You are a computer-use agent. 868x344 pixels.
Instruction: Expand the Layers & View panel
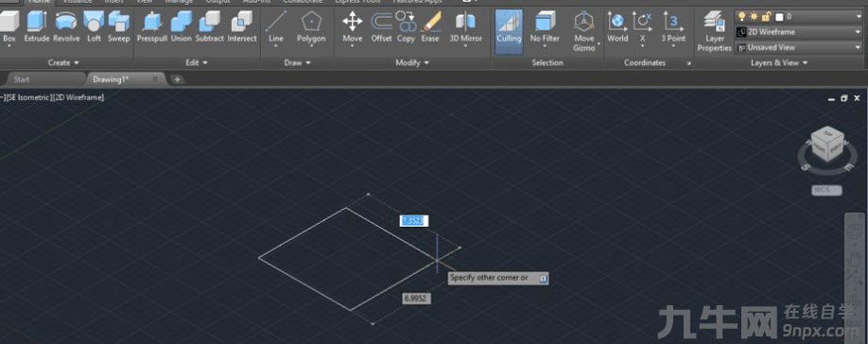[779, 62]
